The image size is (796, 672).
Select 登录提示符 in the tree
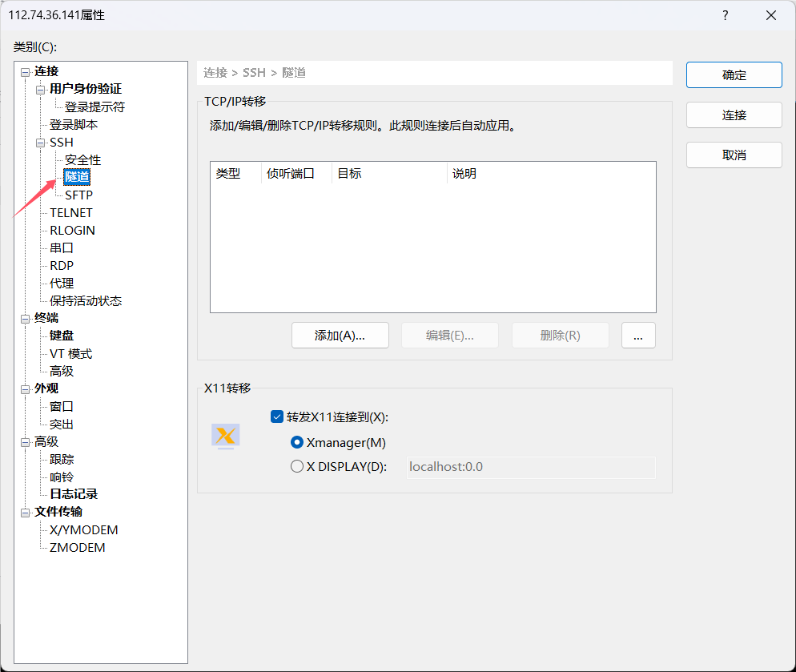[x=94, y=107]
